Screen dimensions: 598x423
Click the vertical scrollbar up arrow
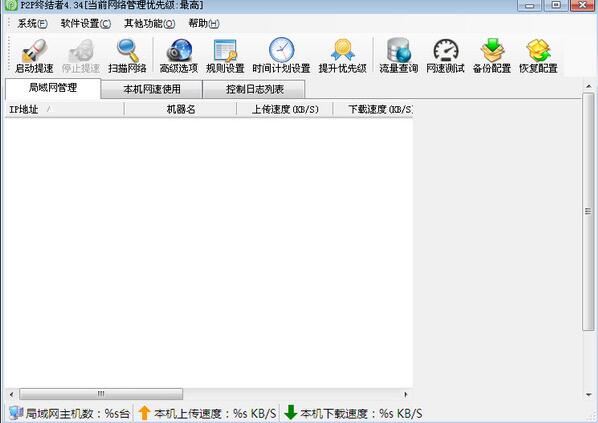588,86
